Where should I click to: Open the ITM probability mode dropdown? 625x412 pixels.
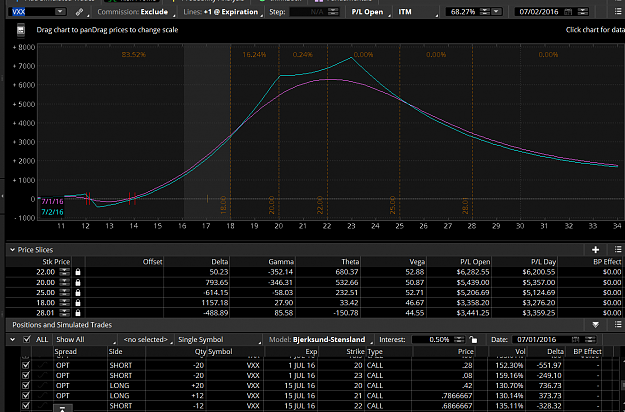point(417,12)
